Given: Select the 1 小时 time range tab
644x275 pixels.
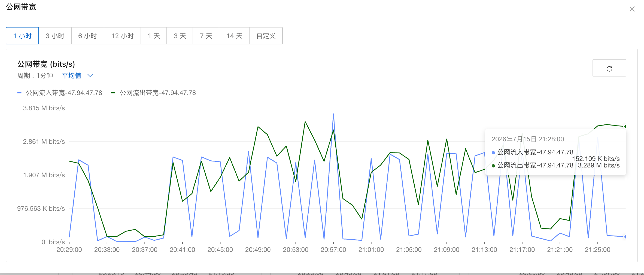Looking at the screenshot, I should coord(22,36).
